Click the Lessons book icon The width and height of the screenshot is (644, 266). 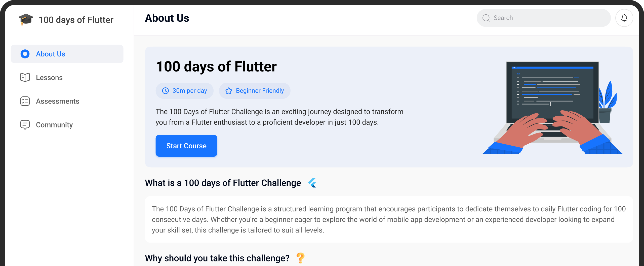(25, 78)
